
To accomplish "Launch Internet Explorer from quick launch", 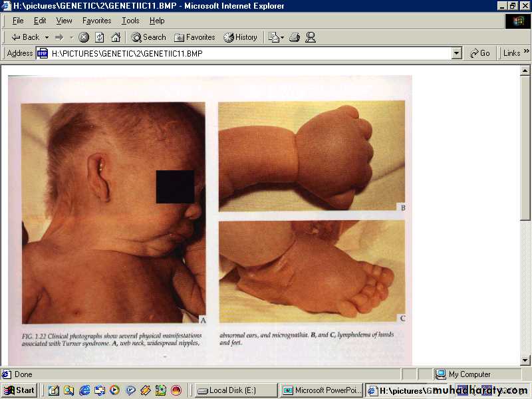I will tap(84, 390).
